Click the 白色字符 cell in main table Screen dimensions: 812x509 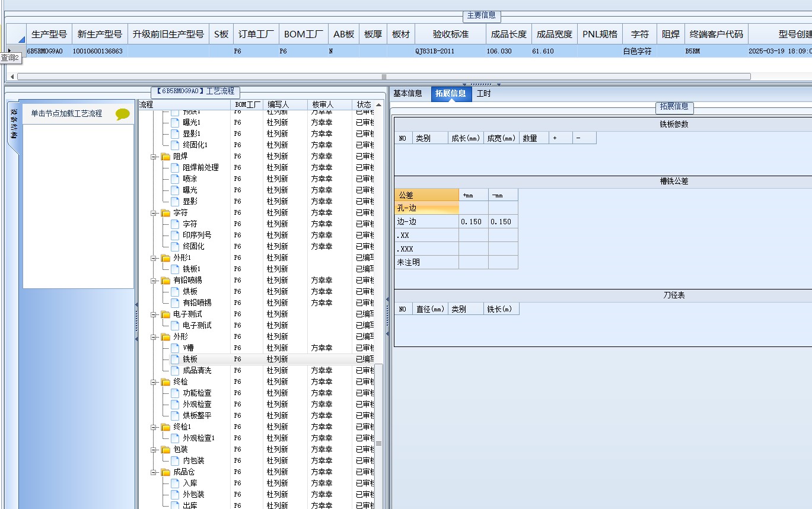coord(639,52)
